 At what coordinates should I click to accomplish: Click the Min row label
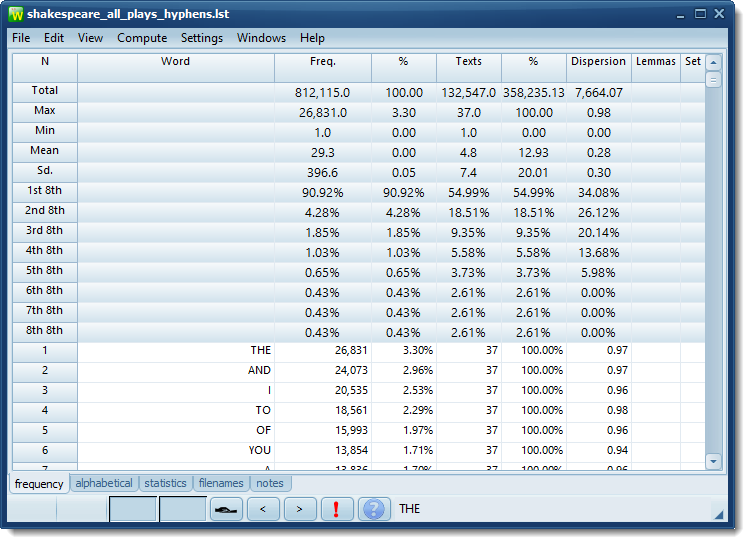point(45,133)
